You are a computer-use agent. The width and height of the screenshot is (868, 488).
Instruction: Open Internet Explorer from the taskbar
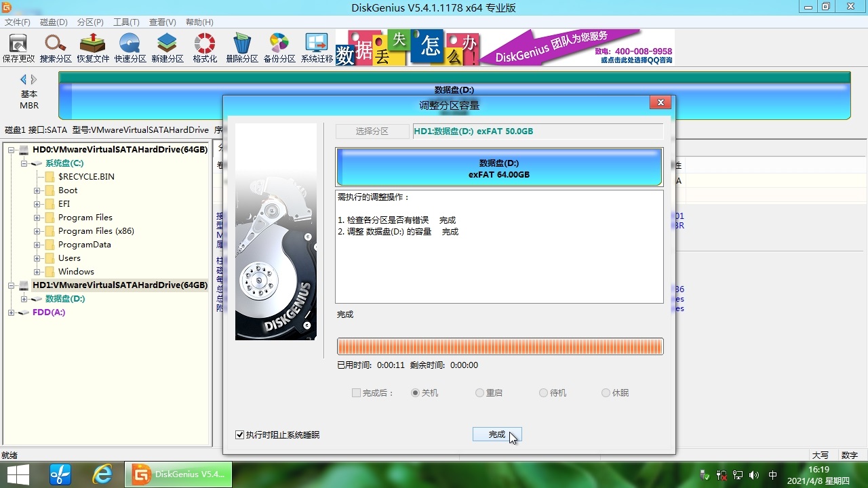102,474
